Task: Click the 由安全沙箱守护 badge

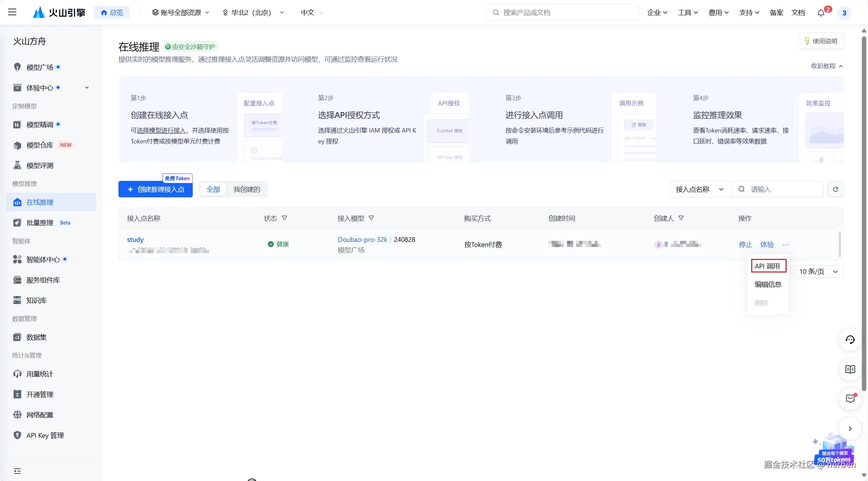Action: pyautogui.click(x=191, y=47)
